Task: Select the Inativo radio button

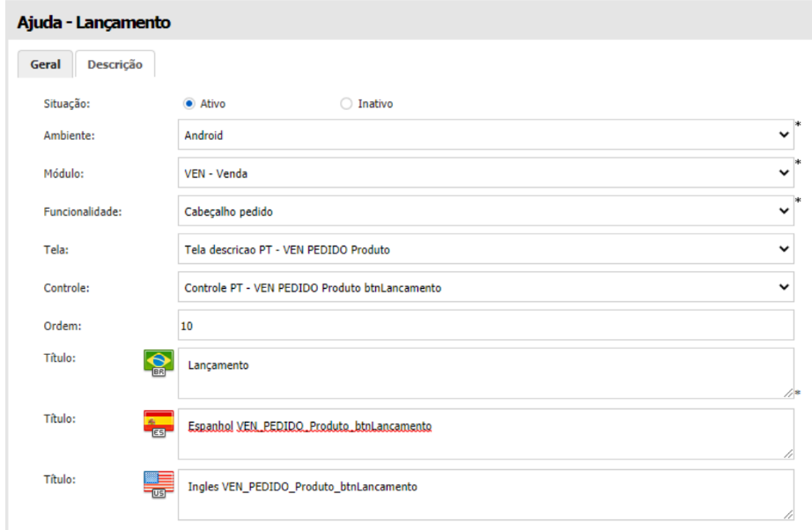Action: [345, 104]
